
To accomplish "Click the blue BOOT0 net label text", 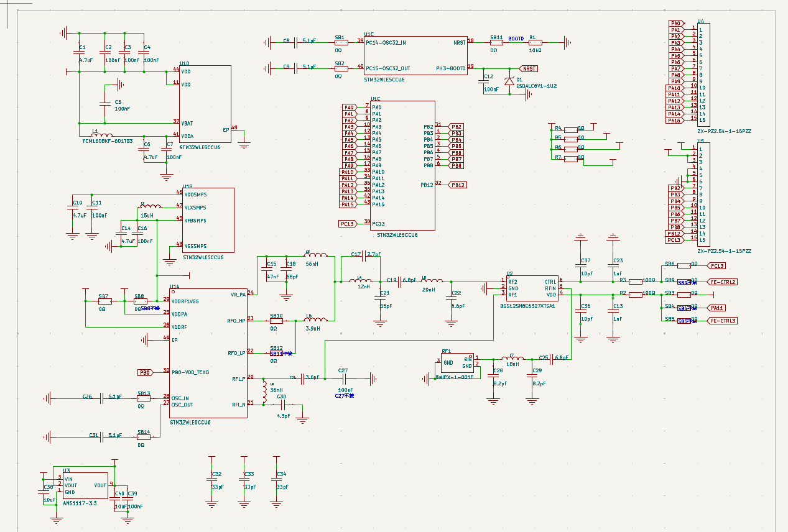I will (516, 38).
